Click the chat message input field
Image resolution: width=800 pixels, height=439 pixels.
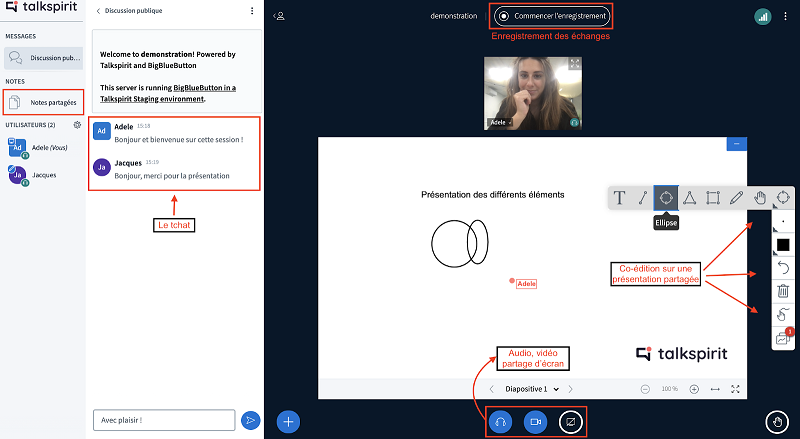pos(164,420)
